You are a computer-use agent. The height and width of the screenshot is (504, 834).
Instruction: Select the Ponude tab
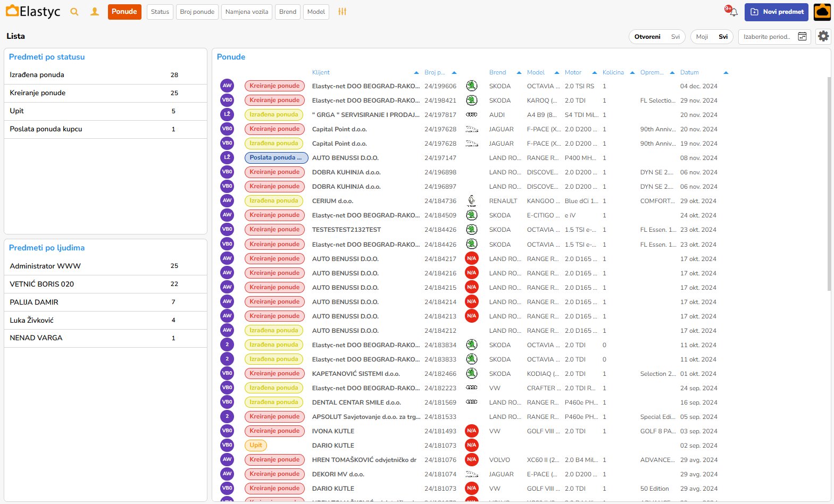coord(124,12)
